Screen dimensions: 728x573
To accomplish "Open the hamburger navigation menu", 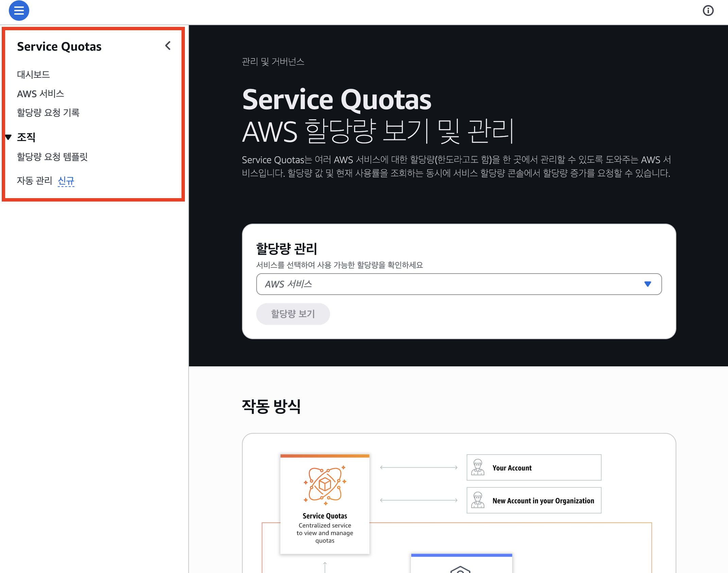I will click(19, 11).
